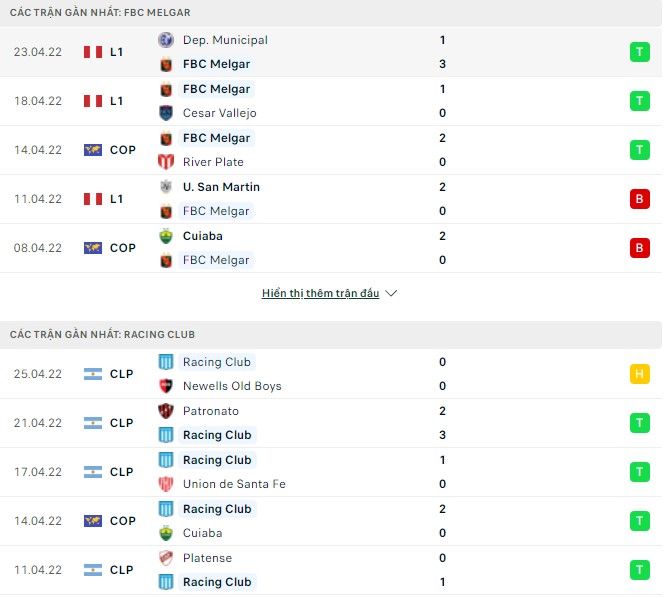Click the River Plate team crest
670x598 pixels.
tap(166, 162)
